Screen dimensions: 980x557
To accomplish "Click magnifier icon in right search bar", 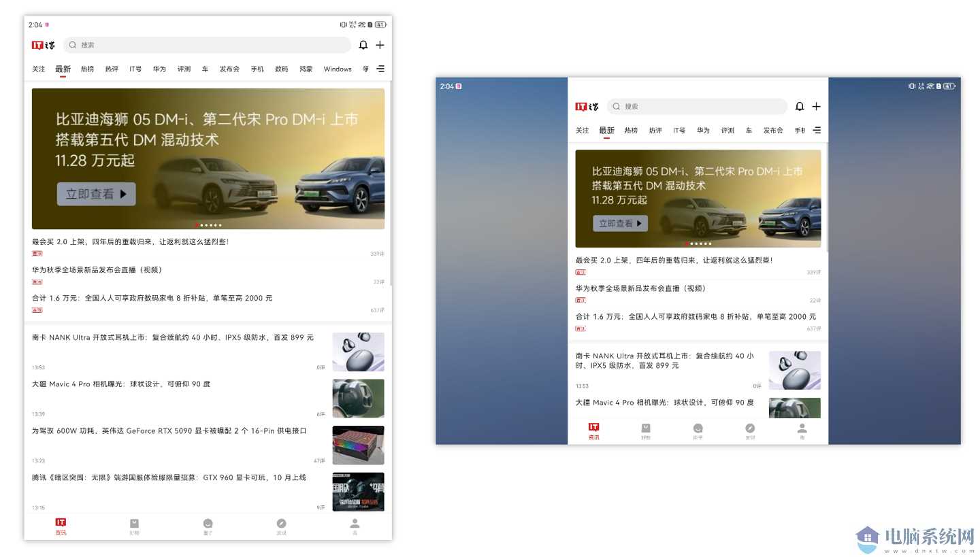I will [617, 106].
